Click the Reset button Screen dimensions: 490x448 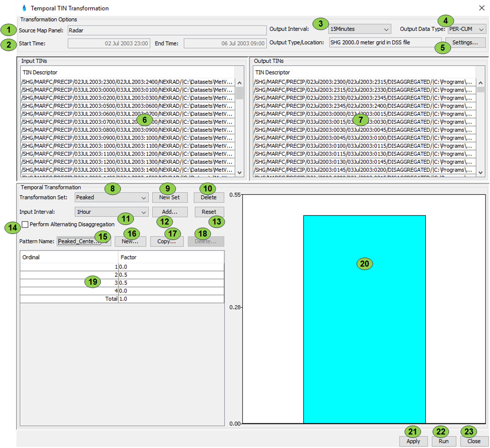click(x=209, y=212)
